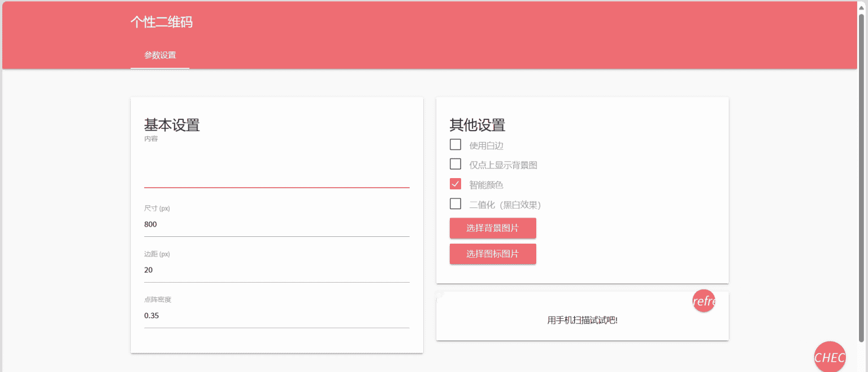Click the 智能颜色 label text
868x372 pixels.
click(x=486, y=185)
